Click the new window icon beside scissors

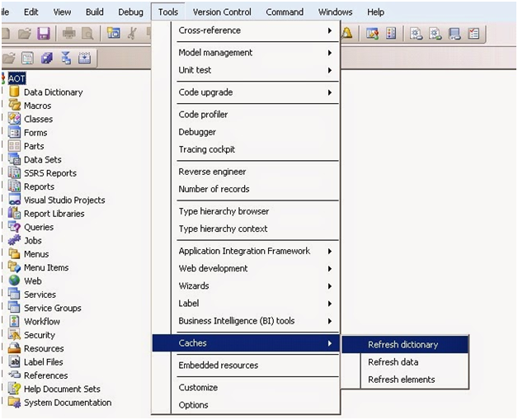click(x=114, y=33)
